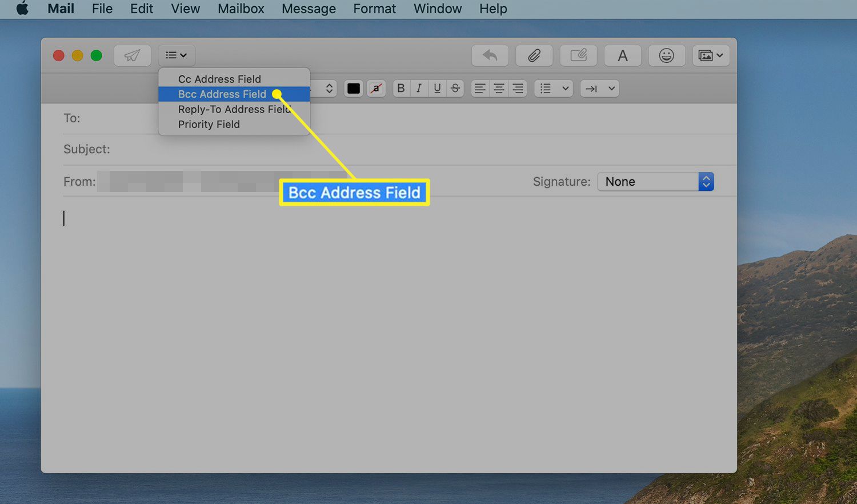Toggle the format bar with the A icon
Image resolution: width=857 pixels, height=504 pixels.
coord(623,55)
